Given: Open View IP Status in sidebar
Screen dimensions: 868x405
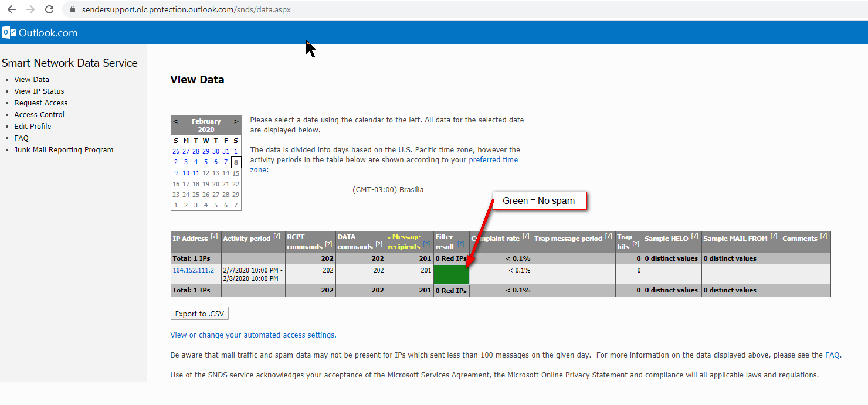Looking at the screenshot, I should tap(39, 91).
